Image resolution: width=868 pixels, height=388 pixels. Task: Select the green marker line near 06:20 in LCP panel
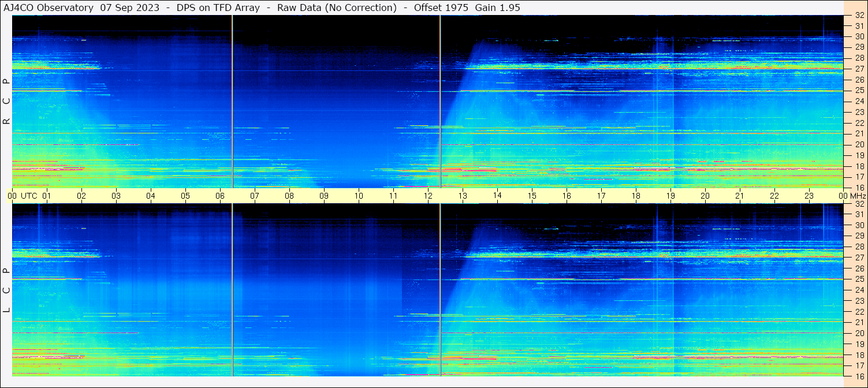click(232, 290)
